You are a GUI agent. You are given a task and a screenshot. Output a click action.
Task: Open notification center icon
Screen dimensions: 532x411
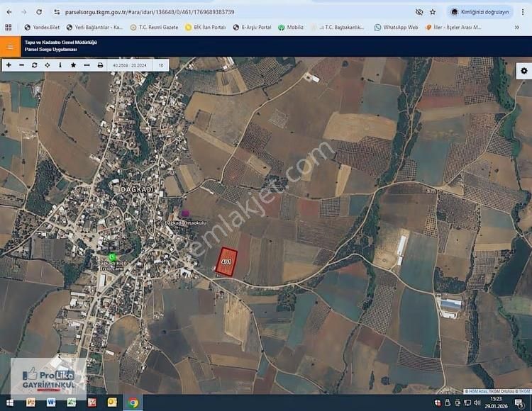pyautogui.click(x=519, y=403)
